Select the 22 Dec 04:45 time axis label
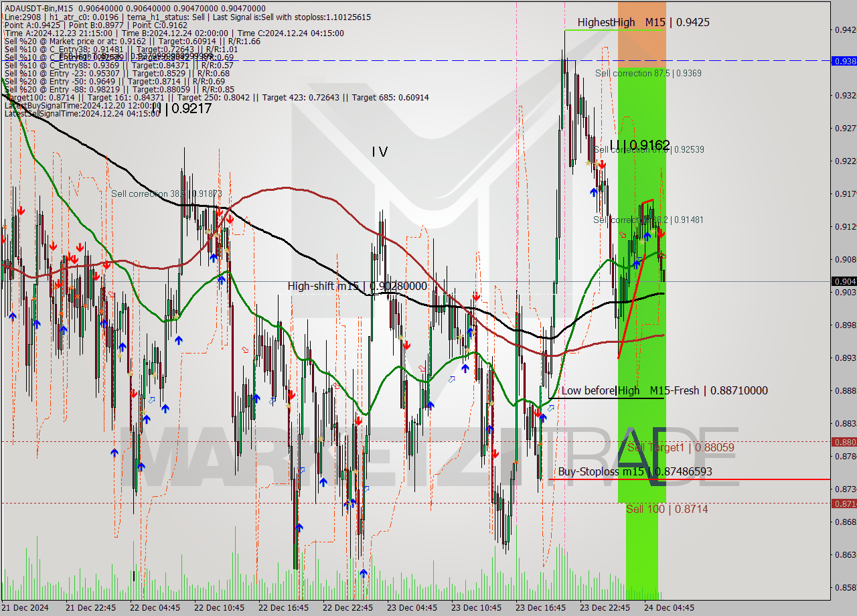The height and width of the screenshot is (616, 857). [155, 608]
